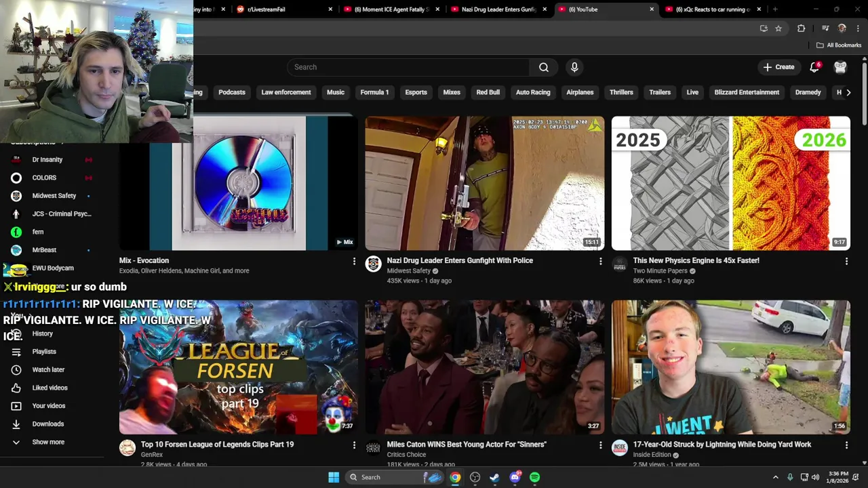The width and height of the screenshot is (868, 488).
Task: Click the Inside Edition channel avatar
Action: (620, 448)
